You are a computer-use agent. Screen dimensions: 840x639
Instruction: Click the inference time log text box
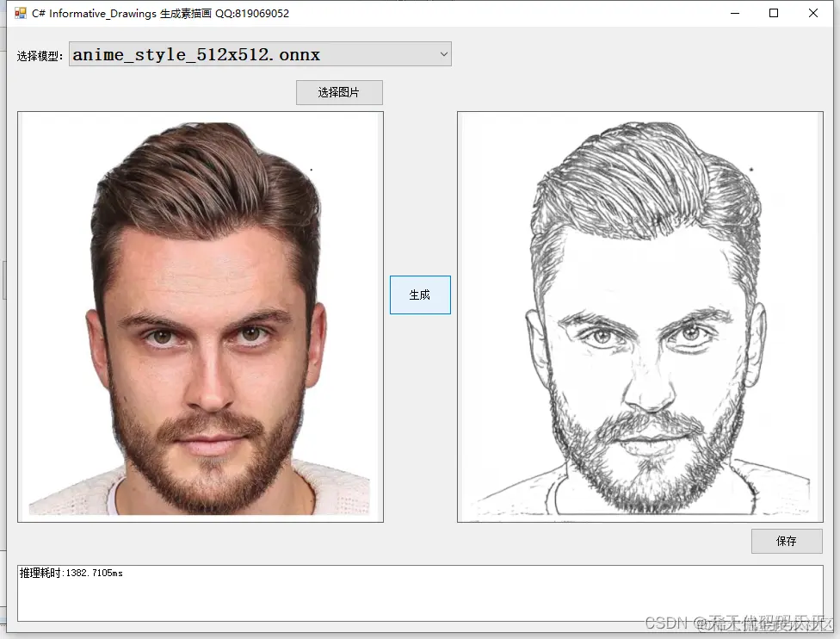coord(421,592)
